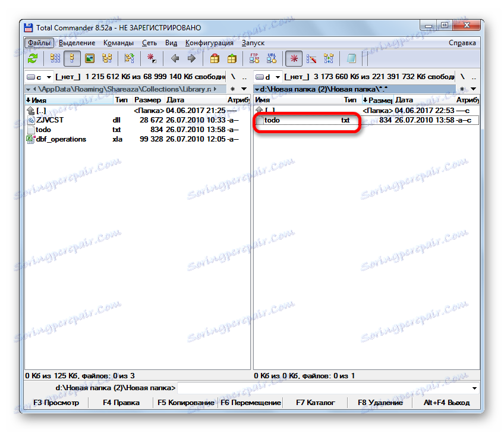This screenshot has height=433, width=504.
Task: Sort right panel by Дата column header
Action: tap(424, 100)
